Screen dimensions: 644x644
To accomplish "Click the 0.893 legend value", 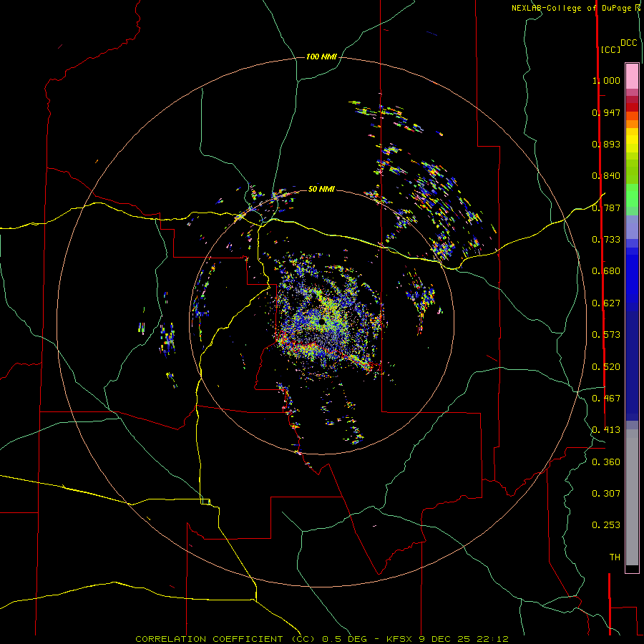I will 606,144.
